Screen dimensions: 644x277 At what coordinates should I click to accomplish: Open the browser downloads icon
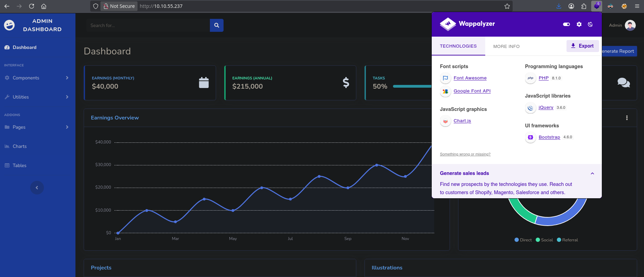coord(559,6)
